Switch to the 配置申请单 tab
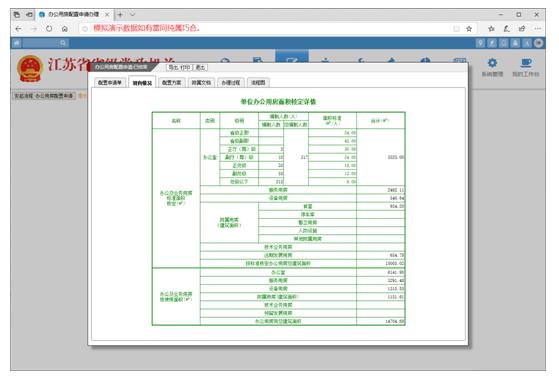Screen dimensions: 559x380 coord(110,82)
